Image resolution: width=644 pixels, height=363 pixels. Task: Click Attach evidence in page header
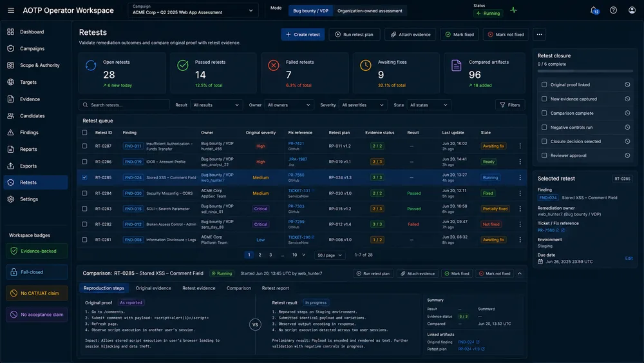click(x=410, y=35)
